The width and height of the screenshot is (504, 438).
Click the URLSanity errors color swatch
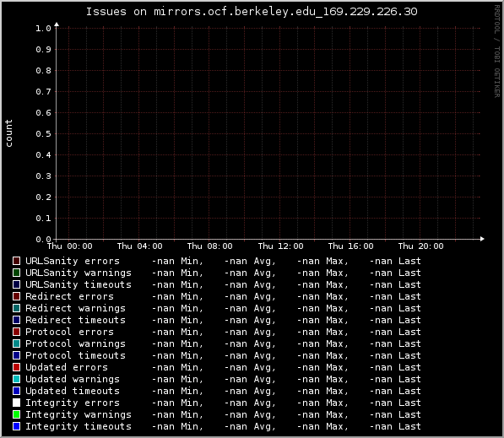point(16,261)
